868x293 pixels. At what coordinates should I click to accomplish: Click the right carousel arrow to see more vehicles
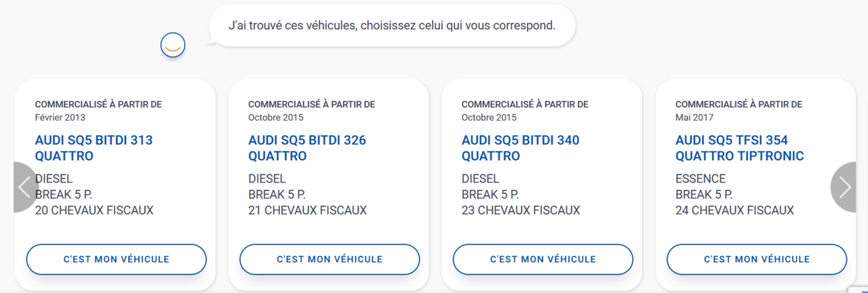845,187
